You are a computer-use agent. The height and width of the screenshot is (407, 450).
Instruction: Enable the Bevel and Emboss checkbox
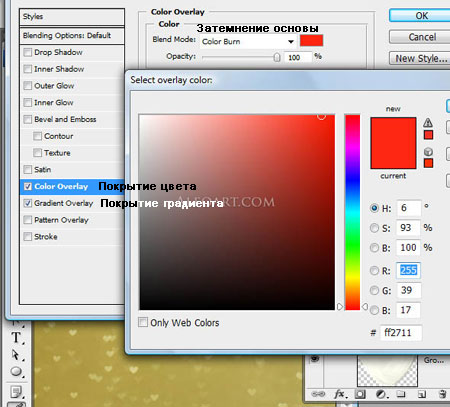(x=27, y=119)
